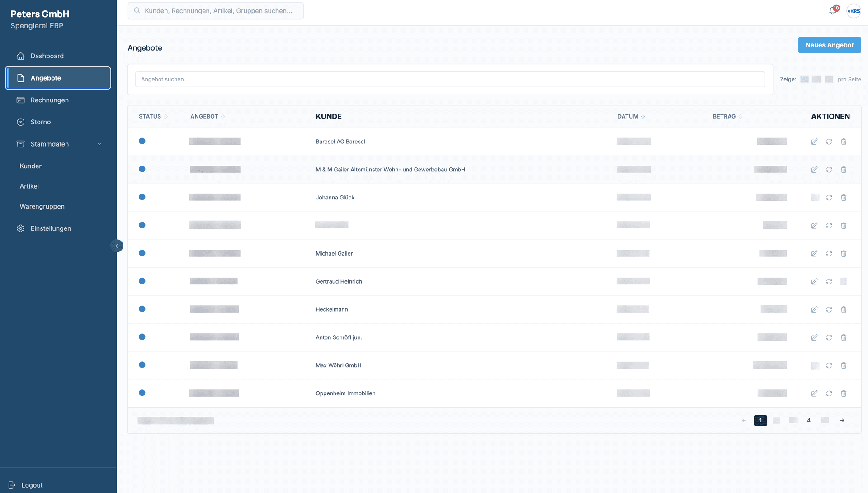Go to page 1
This screenshot has width=868, height=493.
(x=760, y=421)
